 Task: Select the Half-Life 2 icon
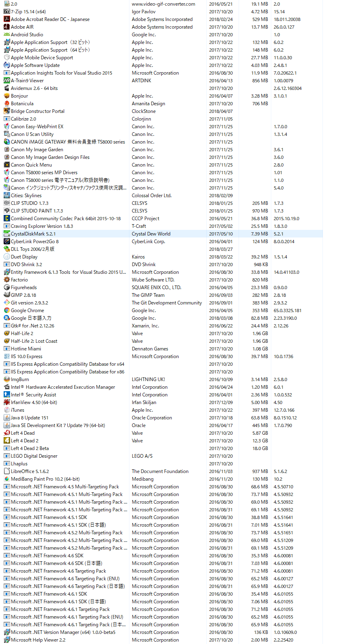coord(6,333)
